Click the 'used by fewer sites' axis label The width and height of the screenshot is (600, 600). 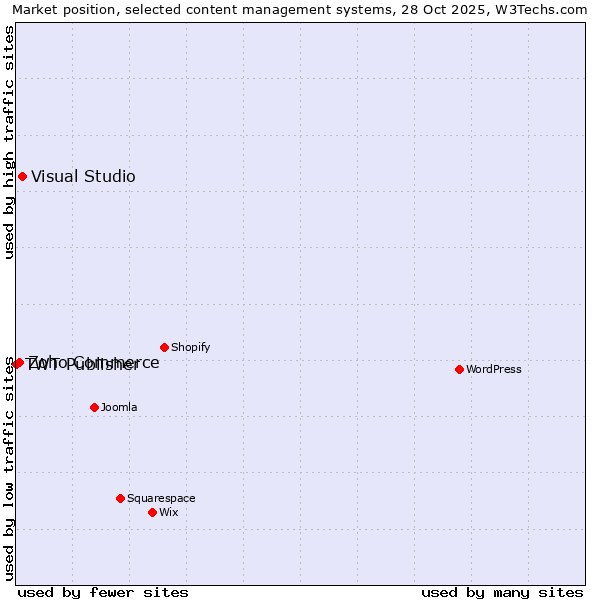(103, 592)
